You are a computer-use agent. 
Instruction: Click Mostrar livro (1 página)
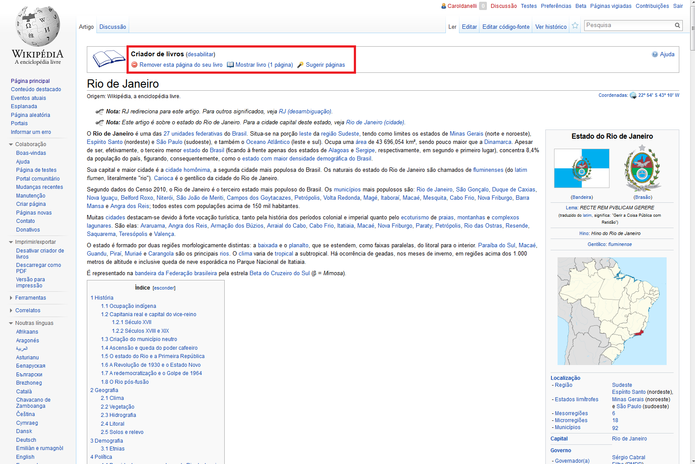tap(264, 65)
